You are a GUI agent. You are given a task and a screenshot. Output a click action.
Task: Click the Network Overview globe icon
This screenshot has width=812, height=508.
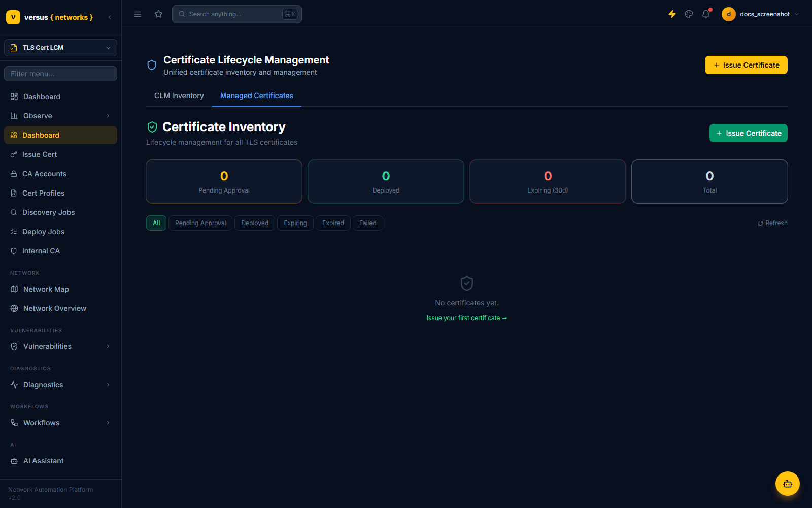click(14, 308)
